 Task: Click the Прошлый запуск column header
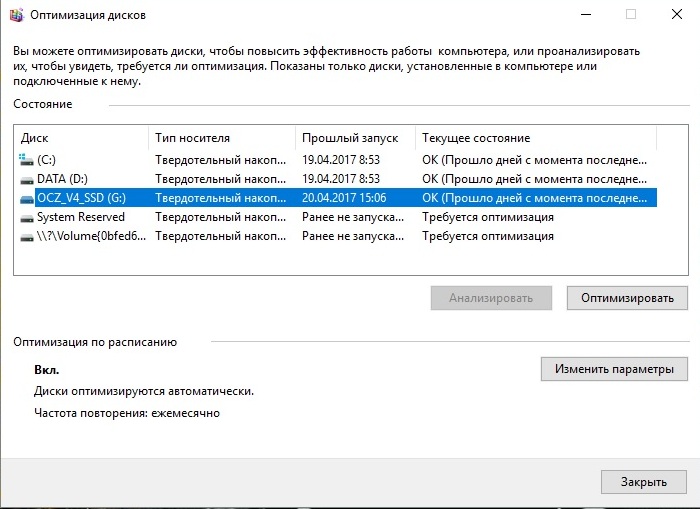point(355,138)
